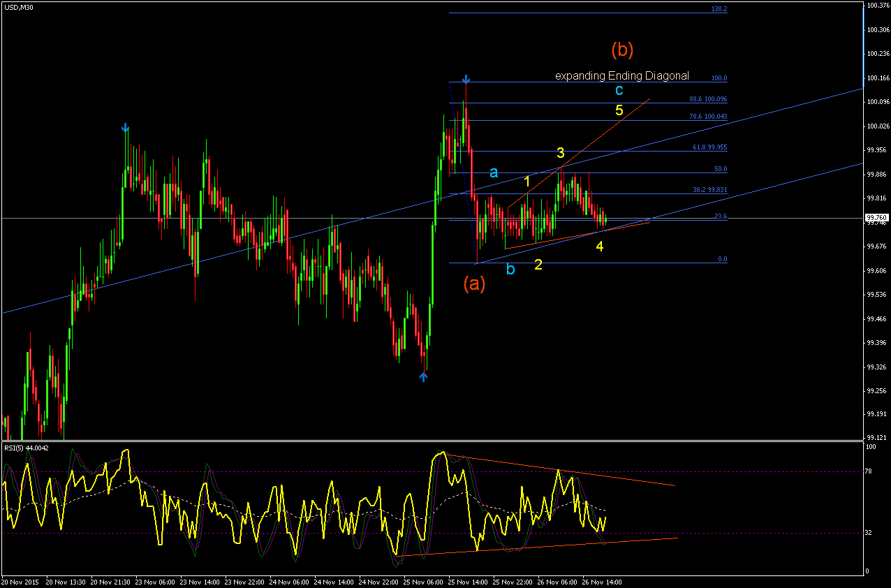This screenshot has height=588, width=891.
Task: Click the 50.0 Fibonacci level label
Action: coord(721,169)
